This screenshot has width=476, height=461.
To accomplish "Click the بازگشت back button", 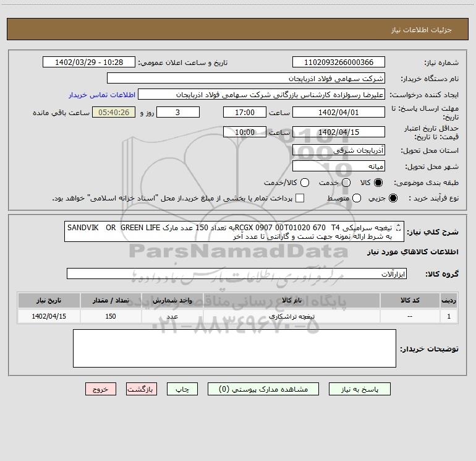I will (142, 389).
